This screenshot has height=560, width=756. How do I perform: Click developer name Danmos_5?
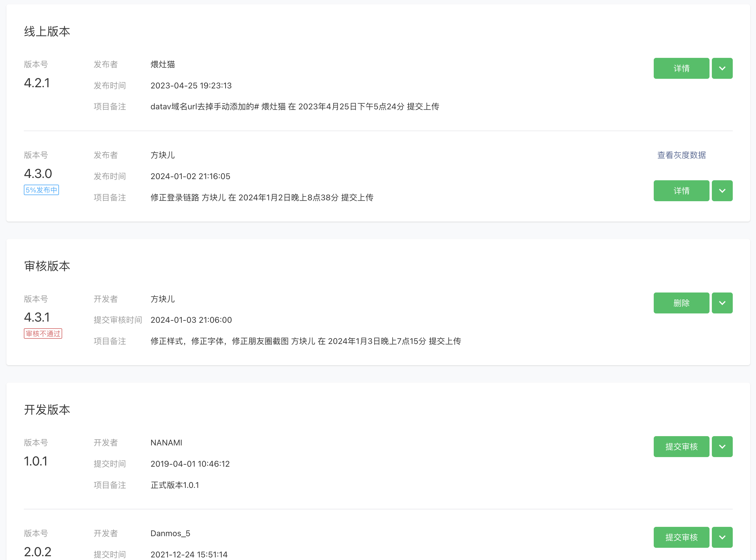[x=170, y=534]
